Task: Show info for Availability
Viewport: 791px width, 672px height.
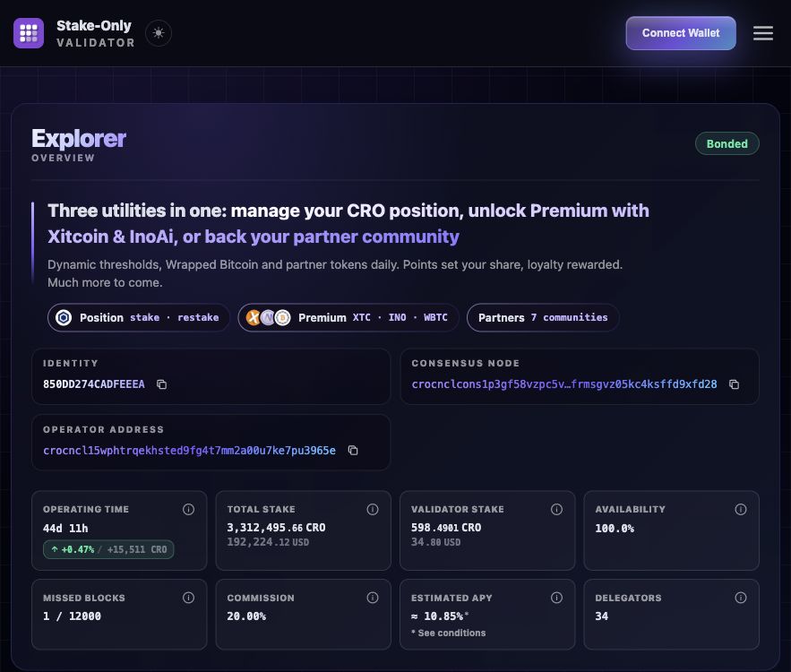Action: click(x=741, y=509)
